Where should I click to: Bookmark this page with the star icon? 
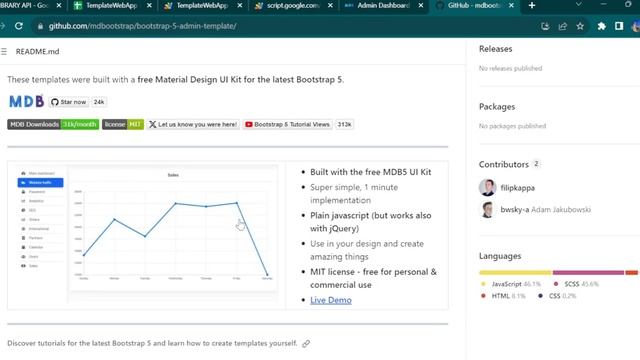point(580,26)
